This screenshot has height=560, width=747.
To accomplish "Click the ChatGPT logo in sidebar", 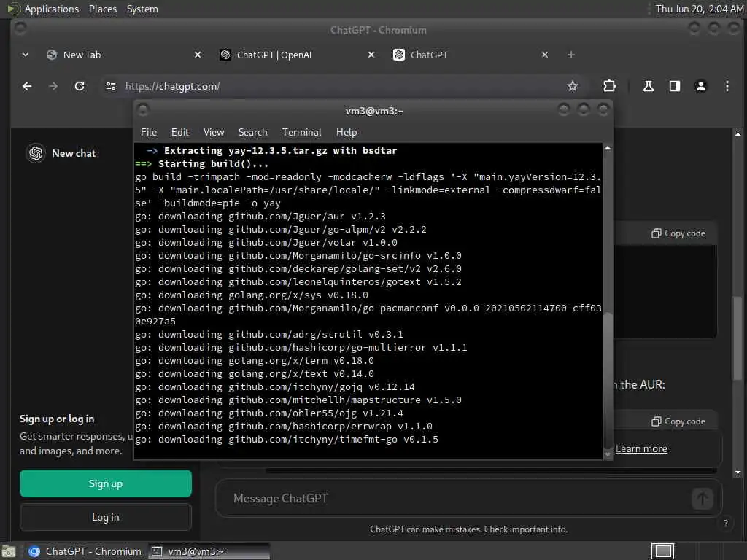I will point(36,153).
